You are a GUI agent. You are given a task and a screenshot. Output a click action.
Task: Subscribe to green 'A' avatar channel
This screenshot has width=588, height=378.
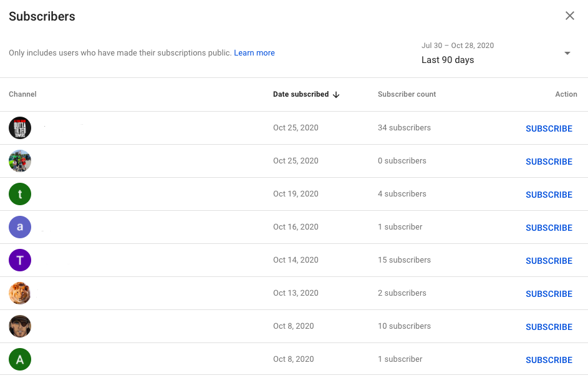549,360
